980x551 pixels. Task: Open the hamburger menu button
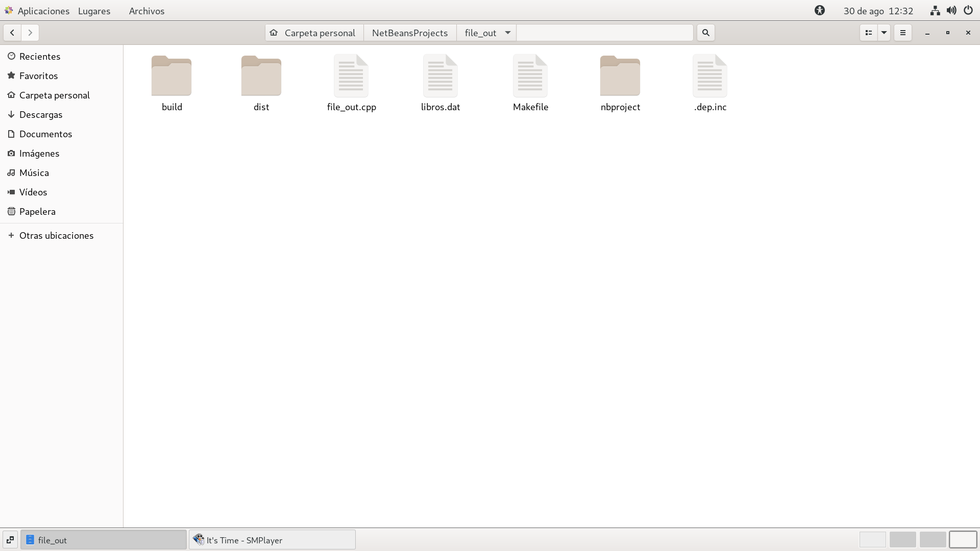tap(903, 33)
